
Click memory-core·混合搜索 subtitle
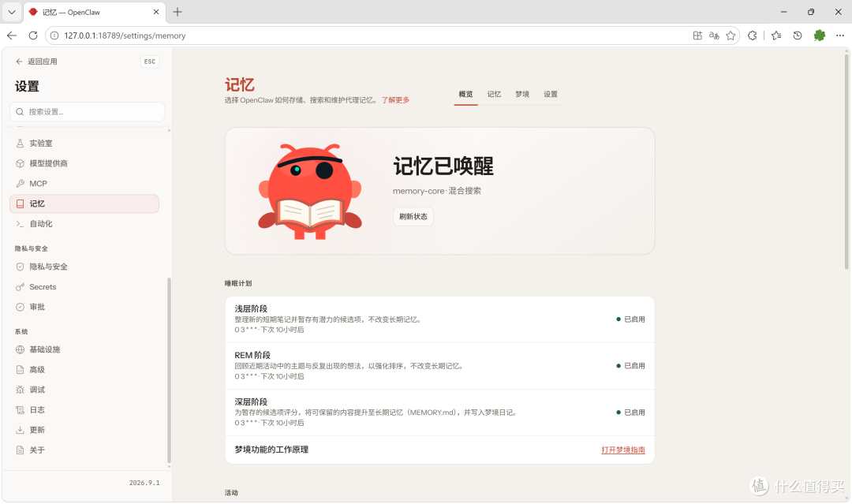point(437,191)
